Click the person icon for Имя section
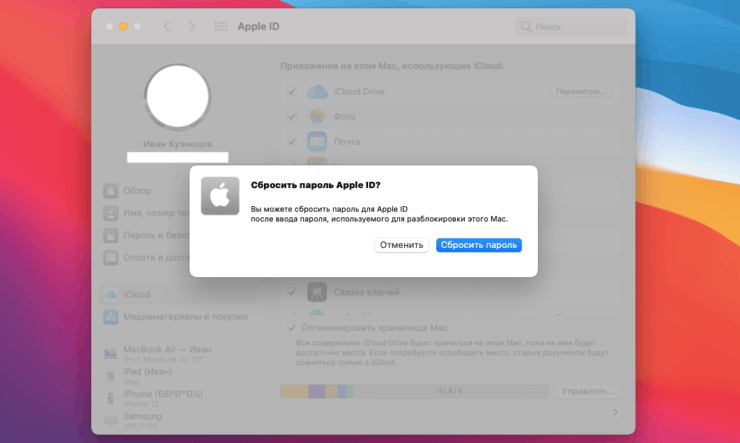 click(110, 213)
